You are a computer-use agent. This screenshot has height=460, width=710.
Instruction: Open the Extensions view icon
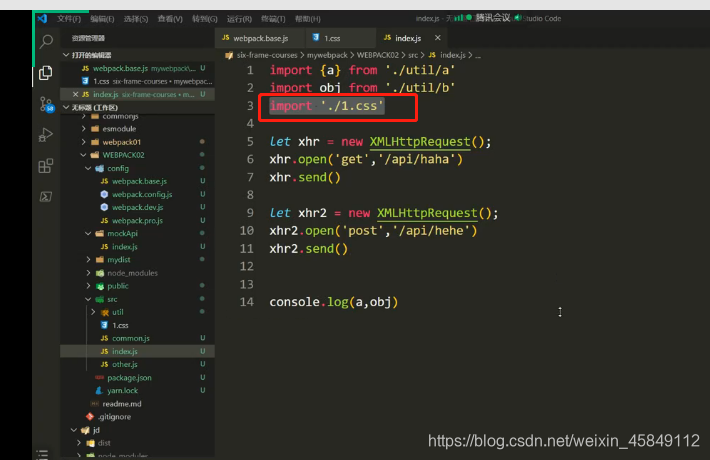click(45, 166)
